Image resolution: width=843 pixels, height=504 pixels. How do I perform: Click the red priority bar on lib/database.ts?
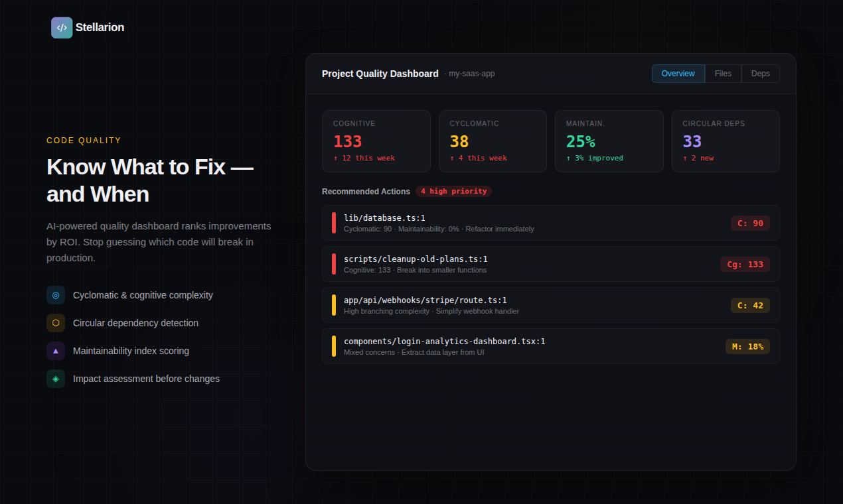(x=333, y=223)
